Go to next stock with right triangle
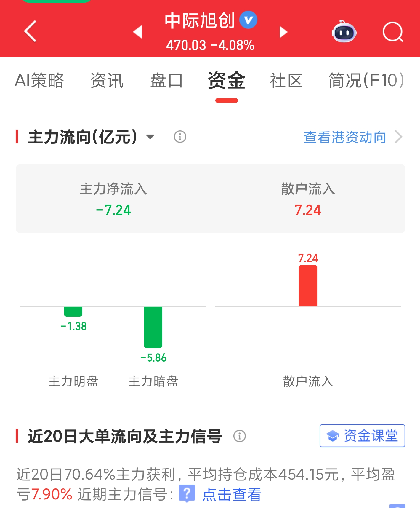Screen dimensions: 420x508 click(x=283, y=32)
